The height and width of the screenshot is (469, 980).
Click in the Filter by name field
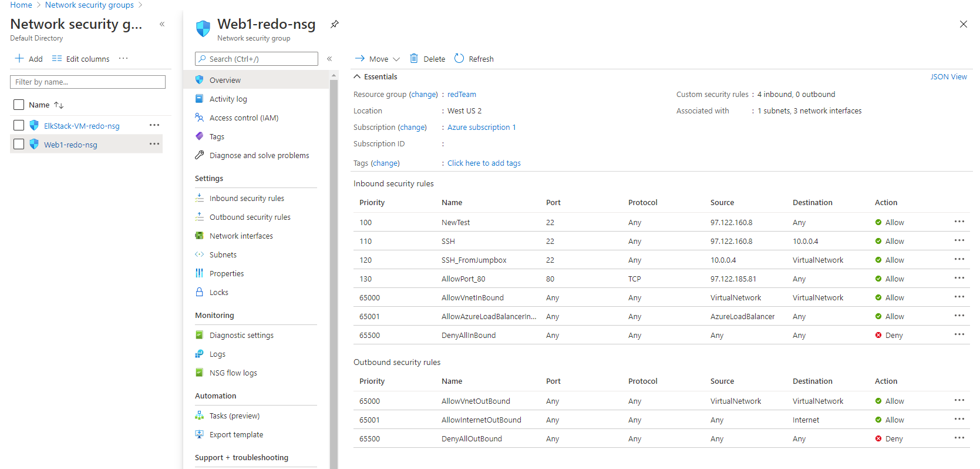click(x=87, y=82)
